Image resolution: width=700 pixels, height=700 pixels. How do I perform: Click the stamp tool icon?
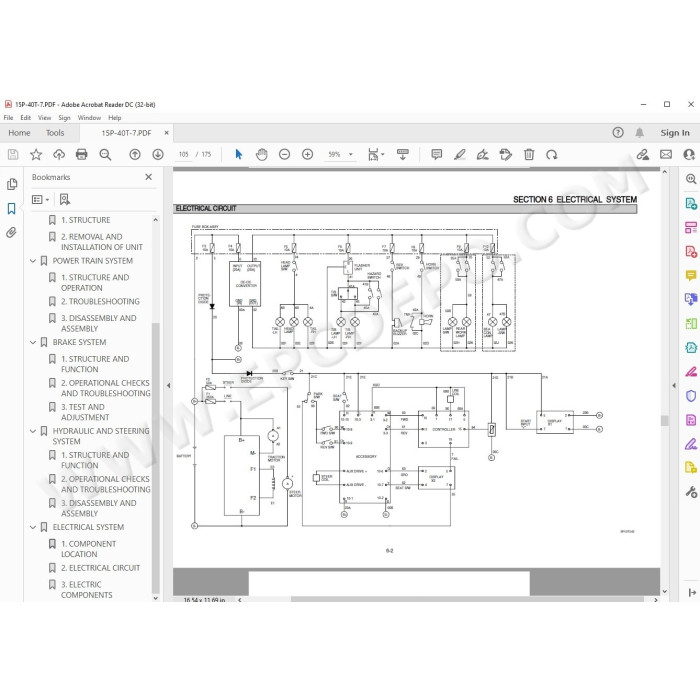click(x=506, y=154)
